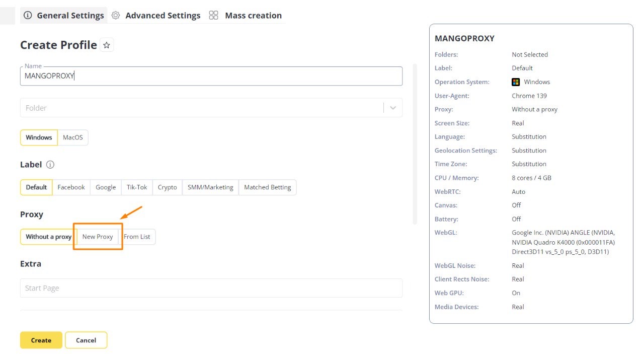Click the form's vertical scrollbar
The image size is (644, 354).
pos(415,144)
